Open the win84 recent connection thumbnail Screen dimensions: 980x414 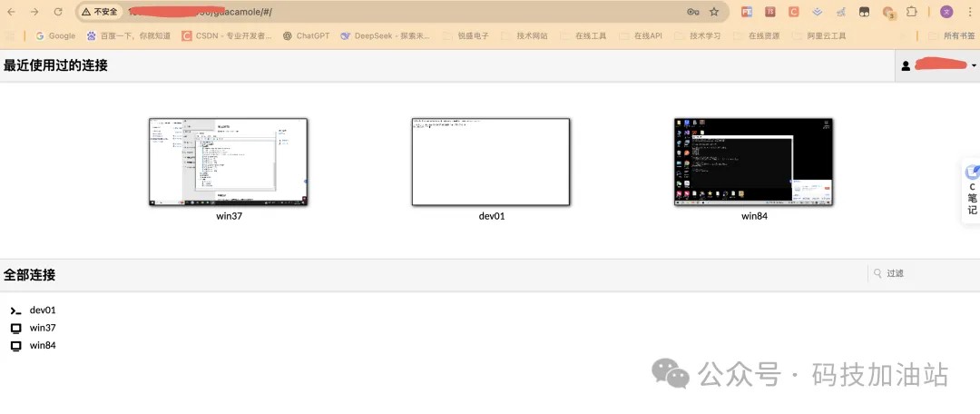click(x=754, y=162)
